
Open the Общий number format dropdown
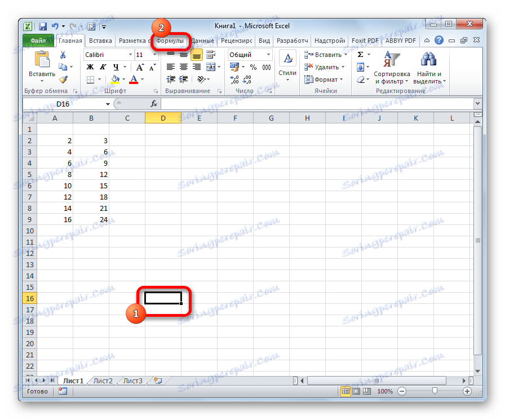(x=268, y=55)
